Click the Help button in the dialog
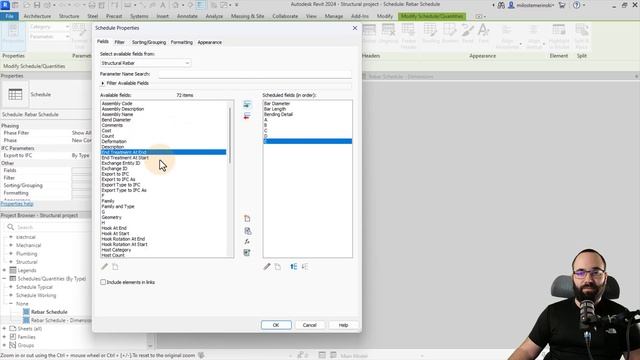 (x=343, y=325)
